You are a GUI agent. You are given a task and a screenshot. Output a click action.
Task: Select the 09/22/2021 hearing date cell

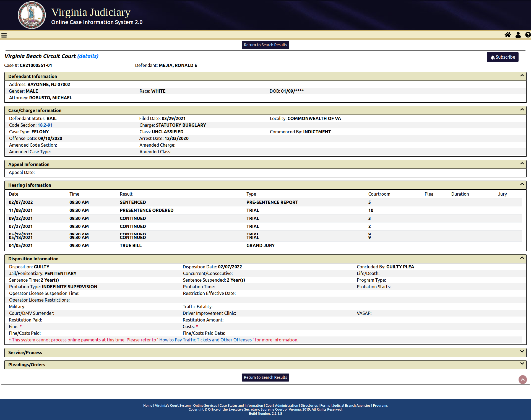click(x=21, y=218)
